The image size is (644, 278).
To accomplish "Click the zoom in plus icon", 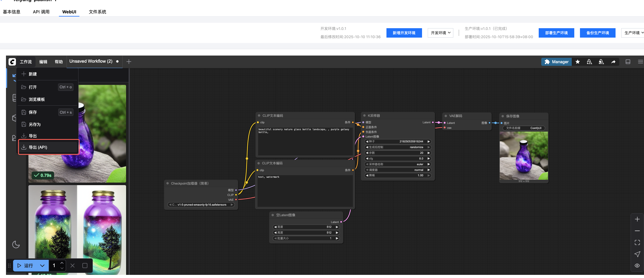I will [637, 219].
